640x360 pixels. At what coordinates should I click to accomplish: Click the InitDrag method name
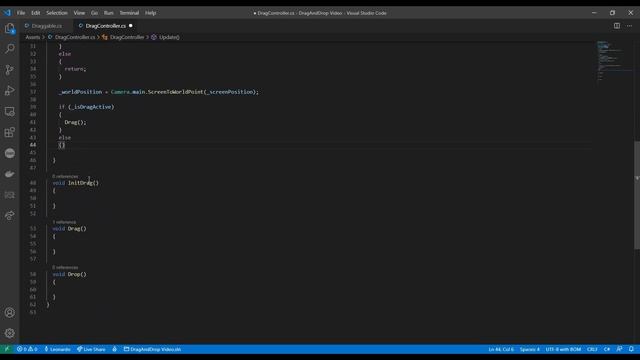point(80,183)
